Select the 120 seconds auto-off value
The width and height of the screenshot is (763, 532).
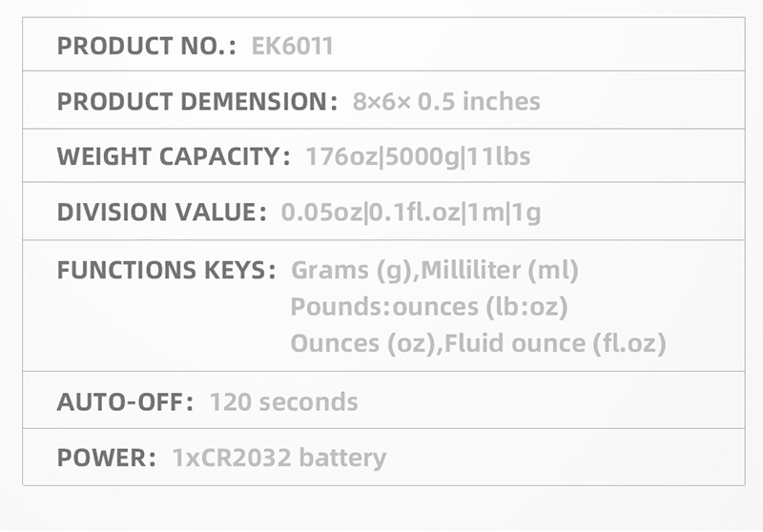click(284, 401)
